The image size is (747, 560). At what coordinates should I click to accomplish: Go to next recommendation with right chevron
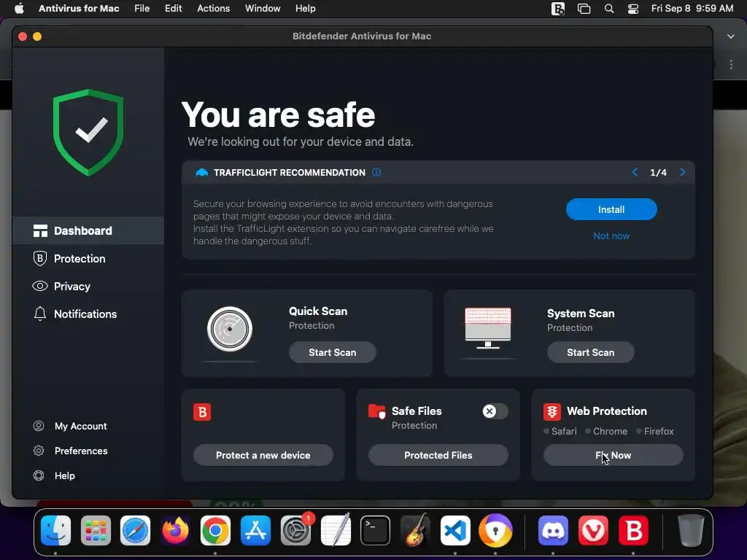coord(683,172)
